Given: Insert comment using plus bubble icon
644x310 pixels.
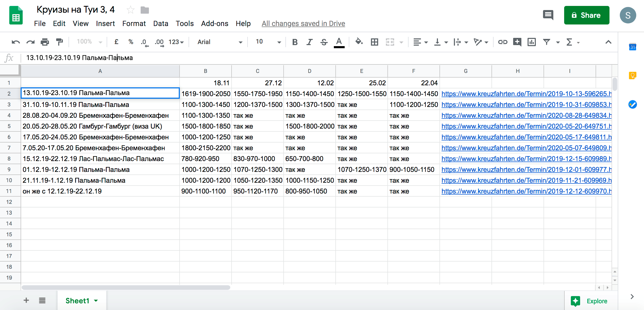Looking at the screenshot, I should coord(517,42).
